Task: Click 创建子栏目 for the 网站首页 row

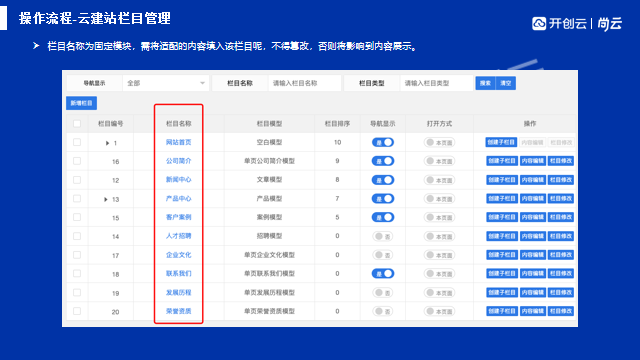Action: [502, 142]
